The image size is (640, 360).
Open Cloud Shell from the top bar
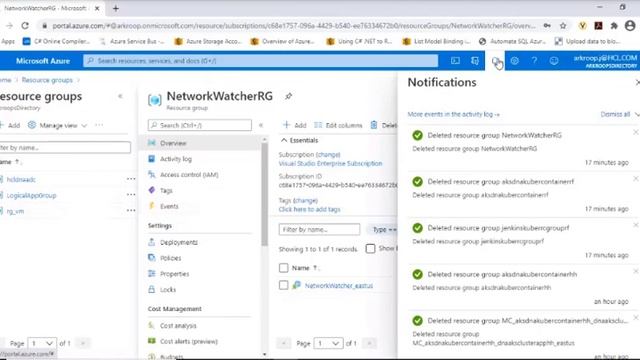[455, 61]
